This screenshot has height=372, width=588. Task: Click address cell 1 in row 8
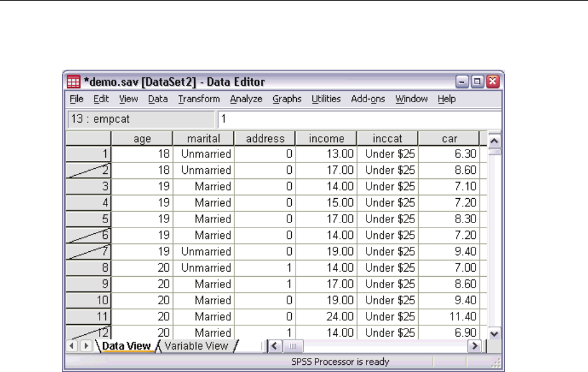(x=265, y=268)
